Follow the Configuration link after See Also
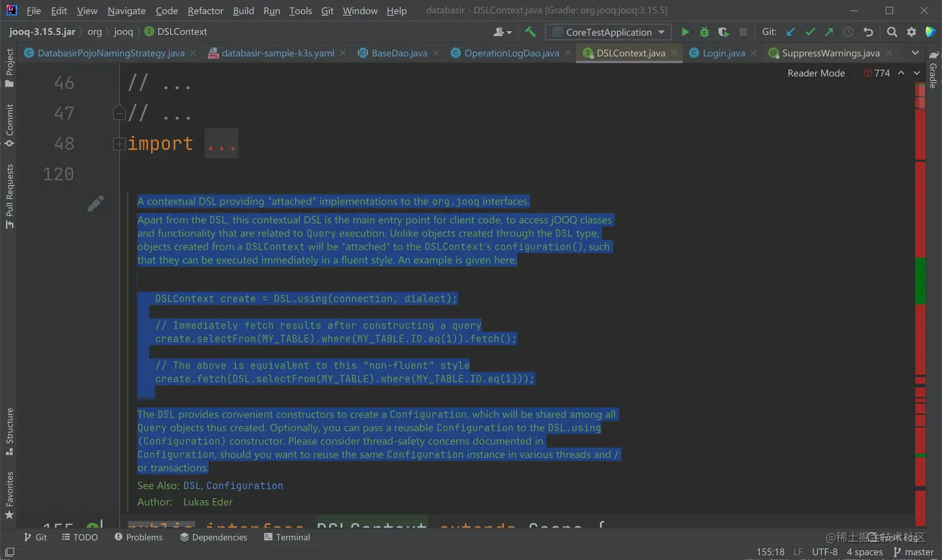942x560 pixels. click(x=245, y=485)
